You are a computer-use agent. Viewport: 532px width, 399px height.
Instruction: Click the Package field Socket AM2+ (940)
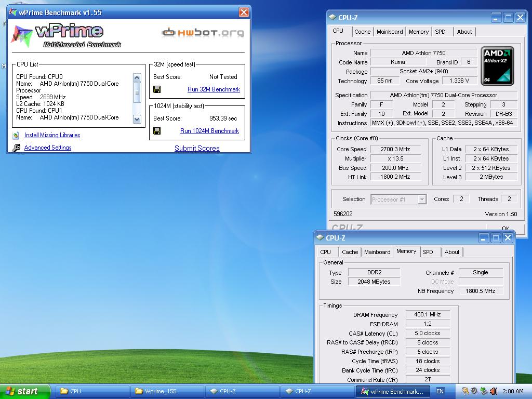click(424, 71)
